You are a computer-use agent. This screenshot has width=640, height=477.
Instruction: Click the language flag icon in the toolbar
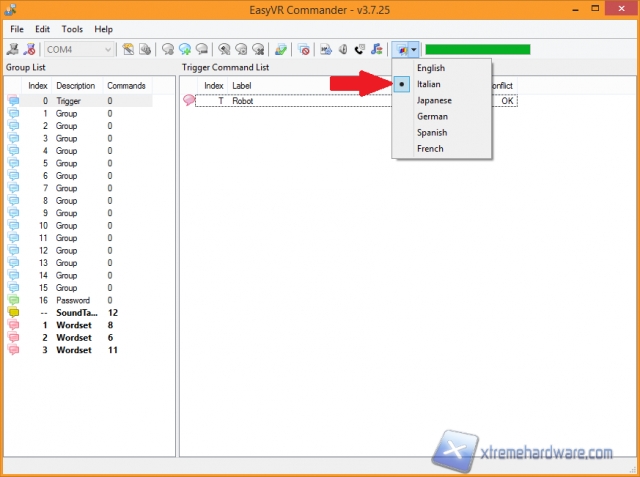coord(401,49)
